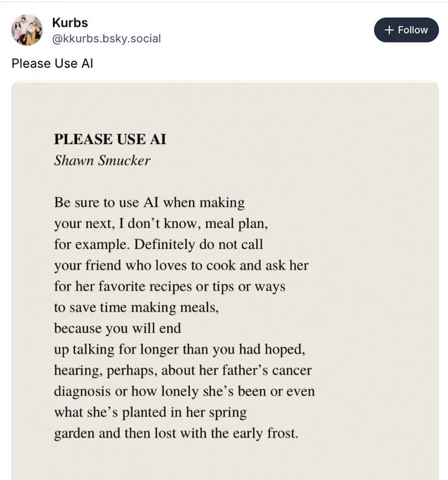448x480 pixels.
Task: Open the Kurbs display name link
Action: pyautogui.click(x=70, y=23)
